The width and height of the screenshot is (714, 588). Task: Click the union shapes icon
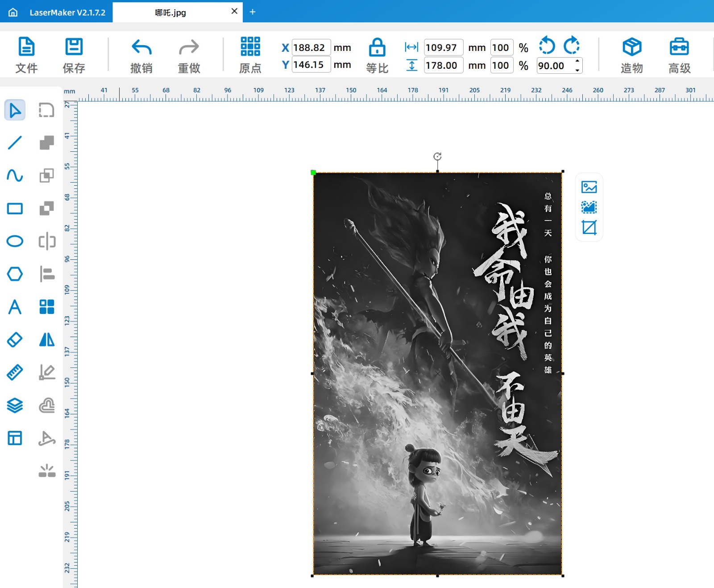click(46, 143)
